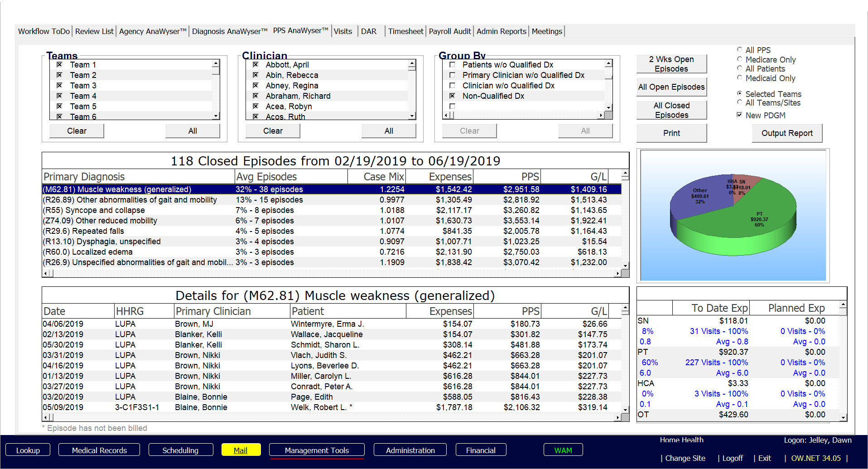Toggle the New PDGM checkbox
The height and width of the screenshot is (469, 868).
(739, 115)
